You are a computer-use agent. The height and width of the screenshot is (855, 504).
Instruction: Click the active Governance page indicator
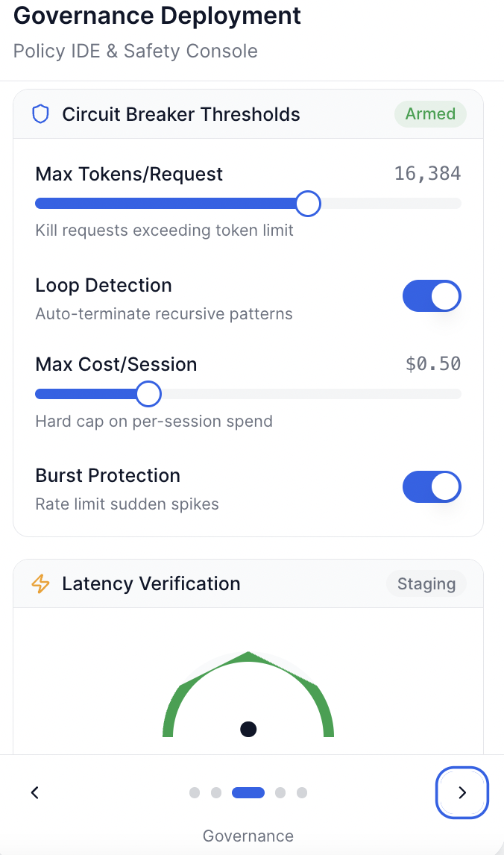248,792
